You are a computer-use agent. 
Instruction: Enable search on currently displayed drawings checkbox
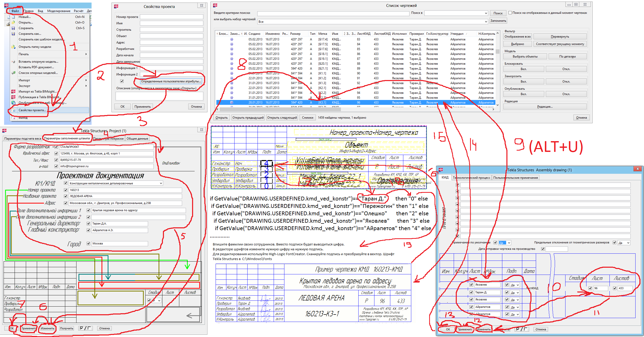click(x=510, y=13)
